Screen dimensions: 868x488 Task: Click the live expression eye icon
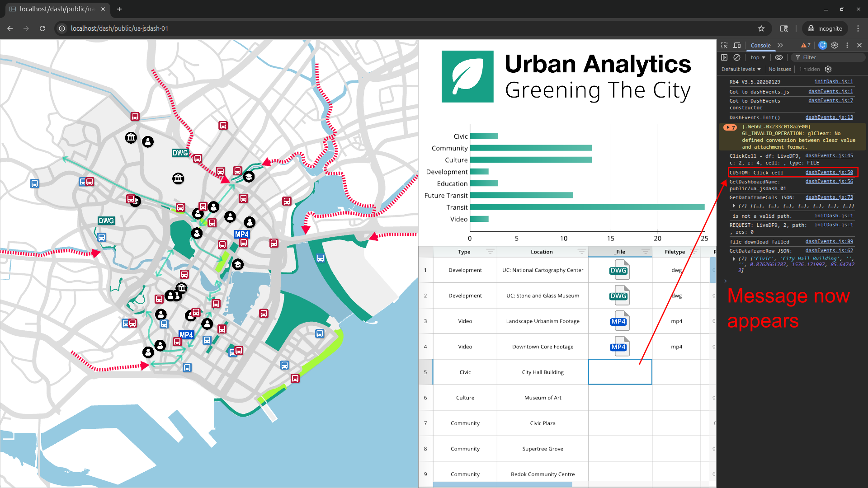778,57
